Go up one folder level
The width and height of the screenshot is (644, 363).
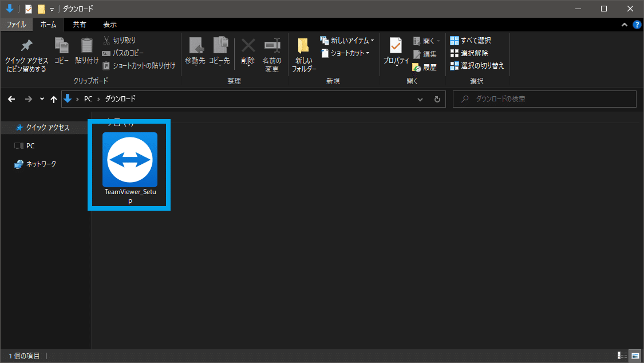click(x=54, y=99)
